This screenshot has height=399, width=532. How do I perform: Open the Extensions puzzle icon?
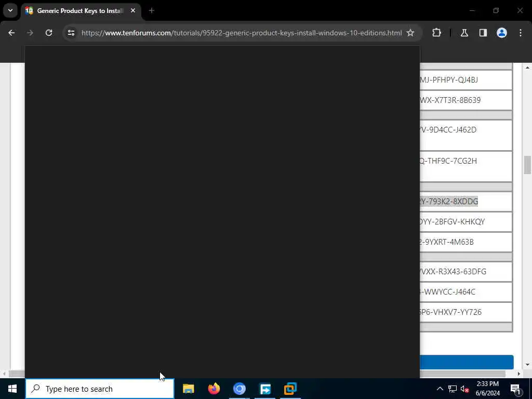pyautogui.click(x=436, y=33)
